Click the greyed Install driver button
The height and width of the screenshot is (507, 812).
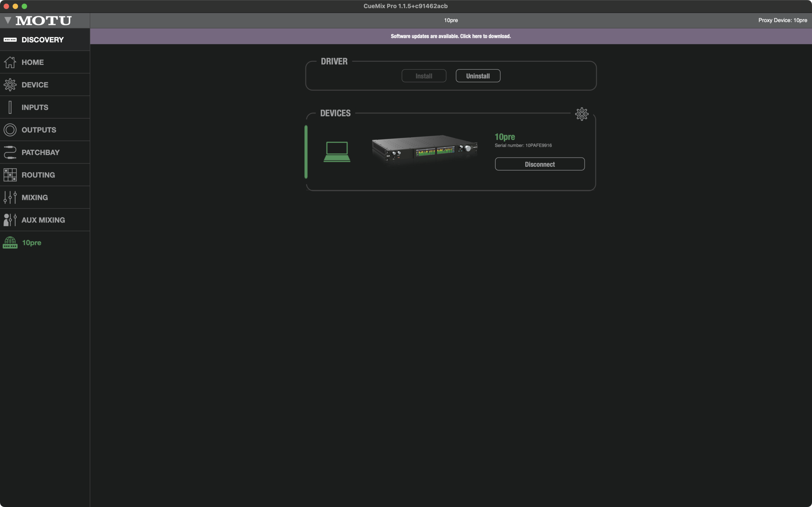pos(423,76)
